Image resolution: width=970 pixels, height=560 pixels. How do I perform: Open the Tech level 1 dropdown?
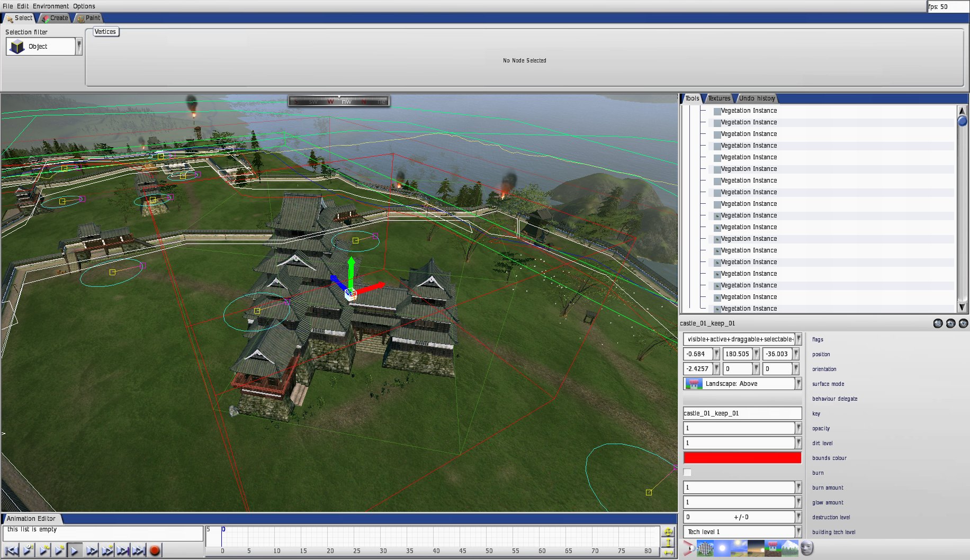pos(798,532)
